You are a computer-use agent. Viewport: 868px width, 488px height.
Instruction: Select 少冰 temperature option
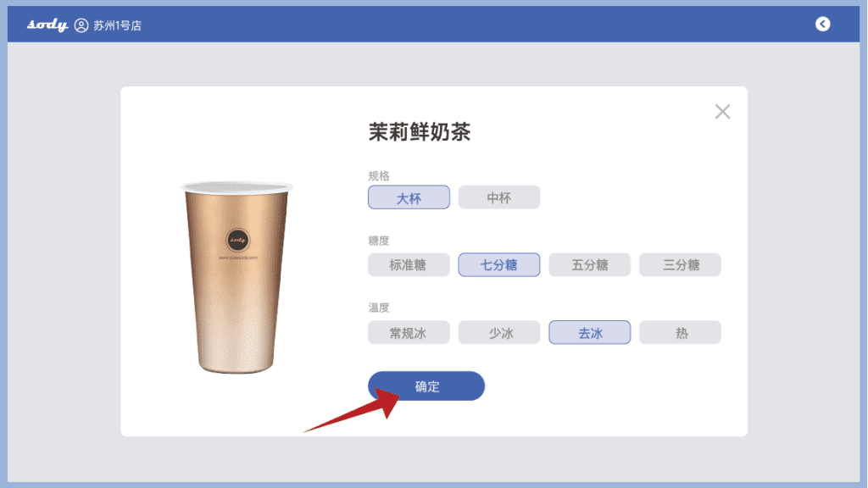pyautogui.click(x=499, y=332)
